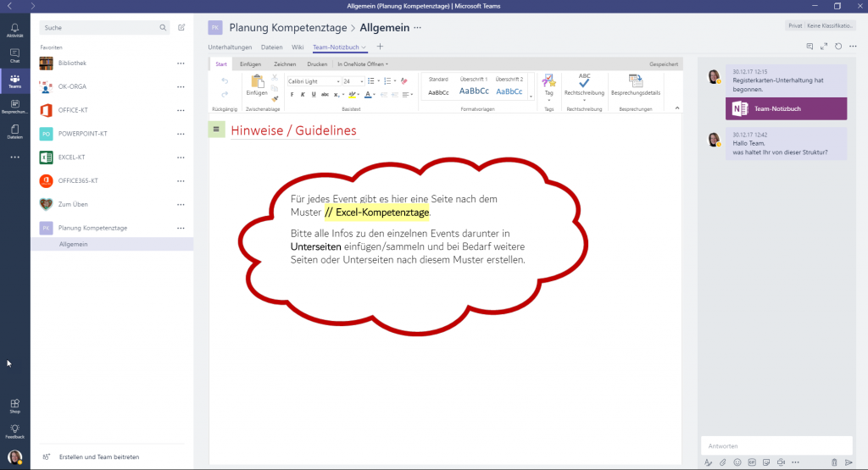Switch to the Unterhaltungen tab
Viewport: 868px width, 470px height.
pos(230,47)
